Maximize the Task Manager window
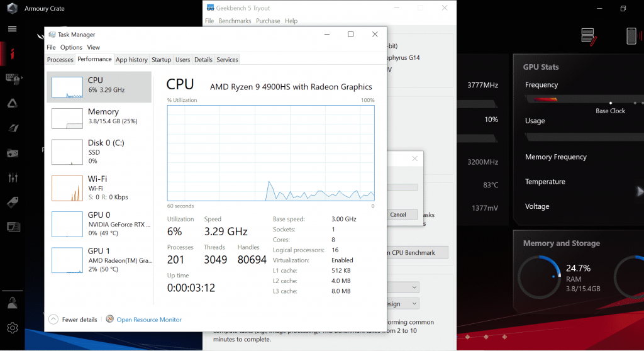644x351 pixels. [x=350, y=34]
